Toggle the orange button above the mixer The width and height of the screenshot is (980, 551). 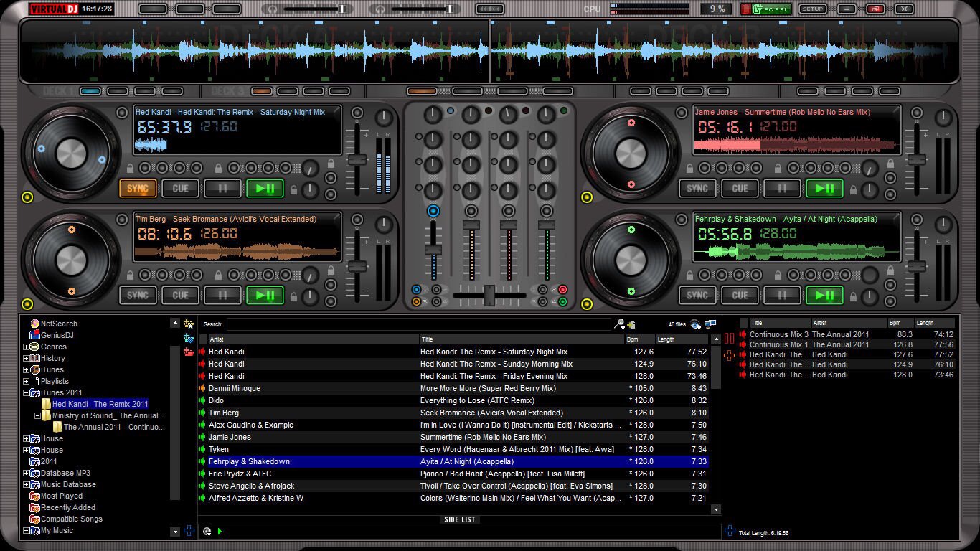[x=422, y=91]
